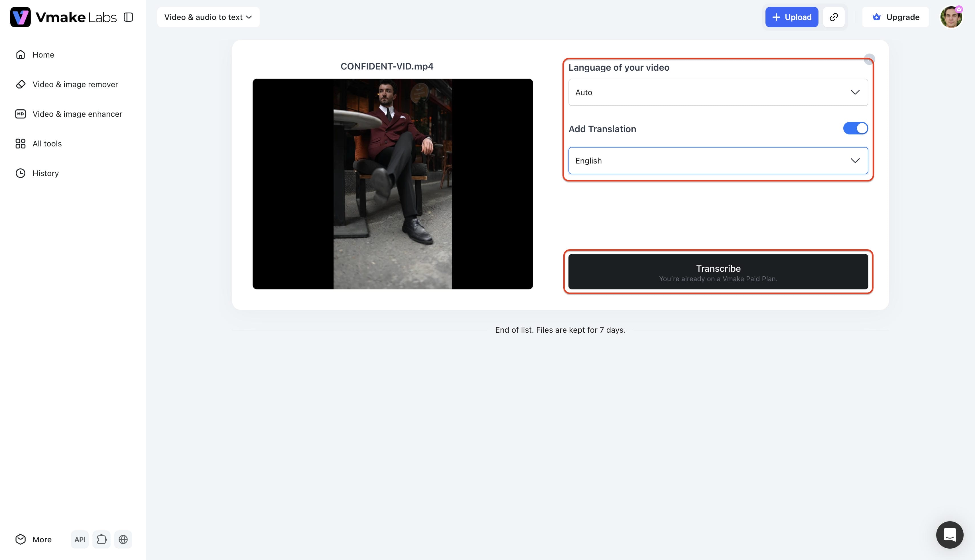This screenshot has width=975, height=560.
Task: Click the blue Upload button
Action: pos(791,17)
